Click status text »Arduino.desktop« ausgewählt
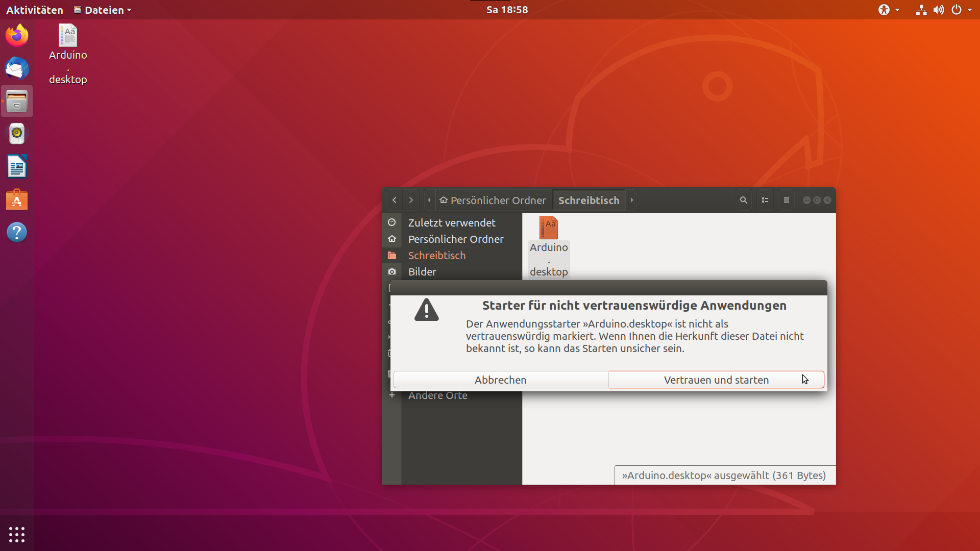Screen dimensions: 980x551 [724, 475]
